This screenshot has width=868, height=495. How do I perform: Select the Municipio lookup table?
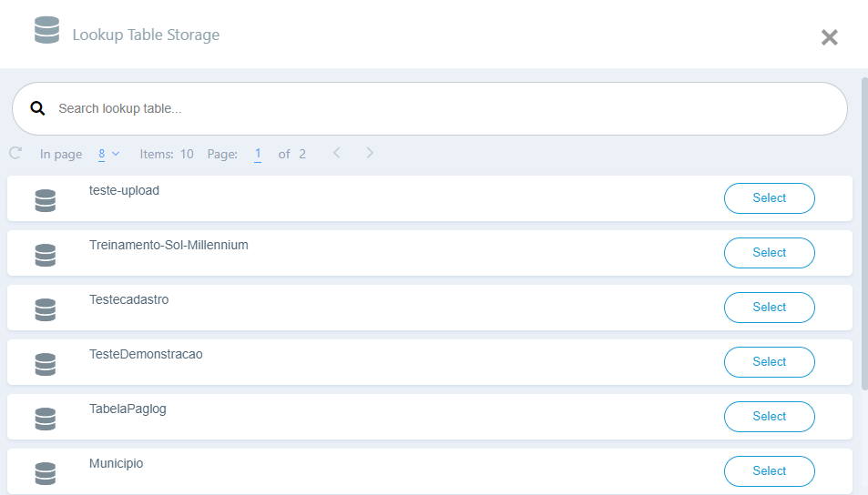[x=769, y=471]
